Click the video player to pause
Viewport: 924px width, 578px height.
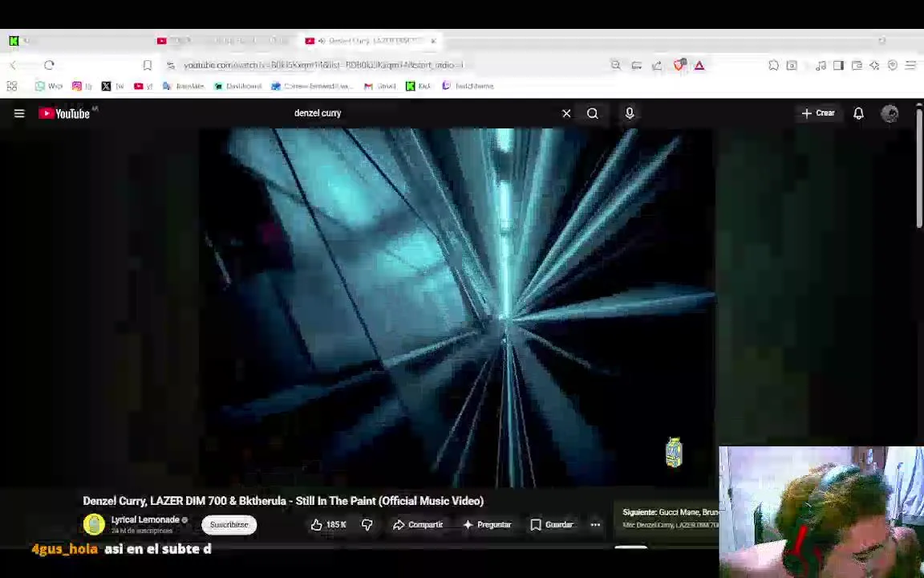(x=457, y=307)
